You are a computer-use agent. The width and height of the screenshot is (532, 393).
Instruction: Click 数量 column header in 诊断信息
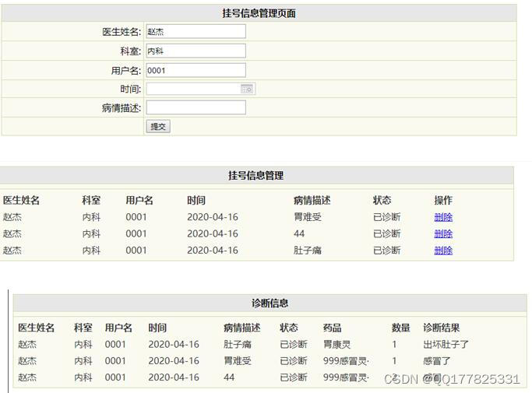400,328
